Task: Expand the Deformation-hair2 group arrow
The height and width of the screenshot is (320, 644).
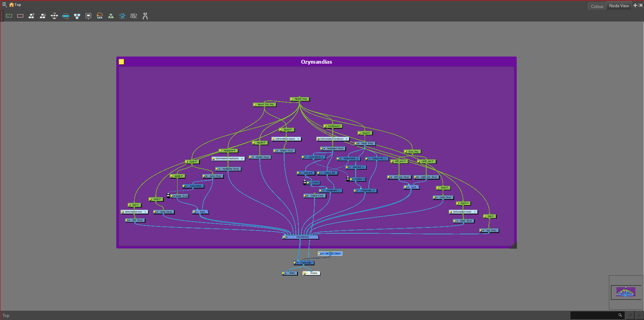Action: [475, 212]
